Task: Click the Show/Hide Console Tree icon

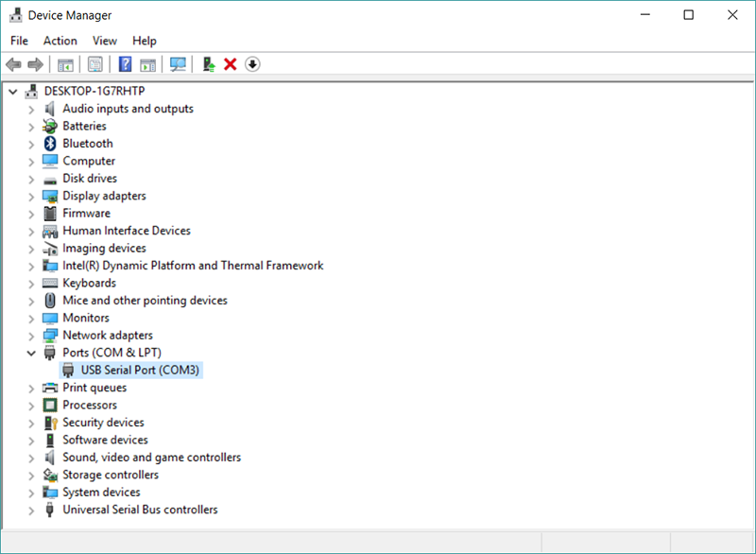Action: coord(65,64)
